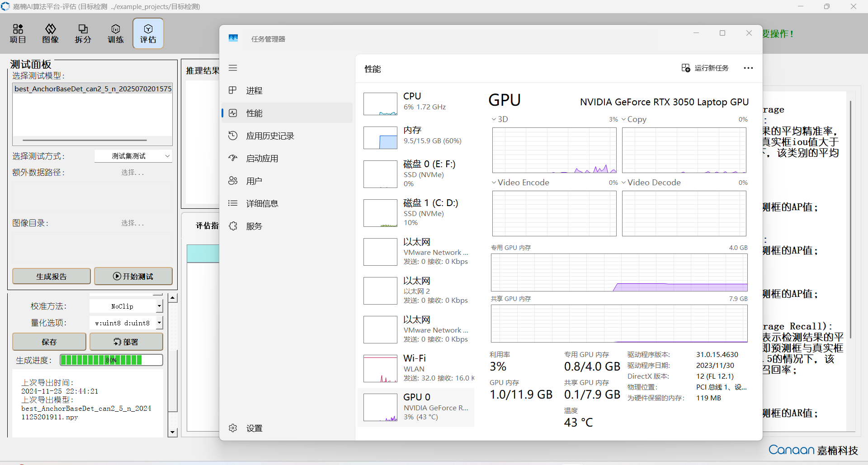Open the 量化选项 w:uint8 d:uint8 dropdown
The image size is (868, 465).
126,323
